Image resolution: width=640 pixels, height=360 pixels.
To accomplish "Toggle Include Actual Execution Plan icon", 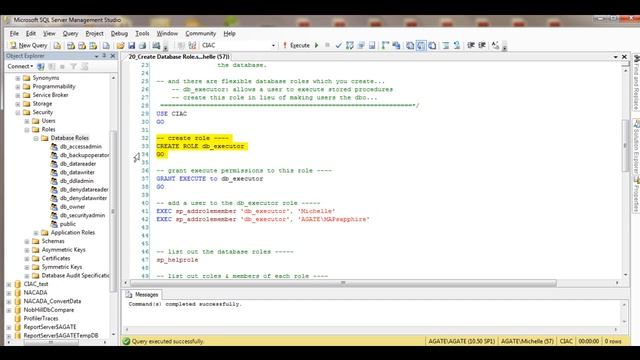I will tap(385, 45).
